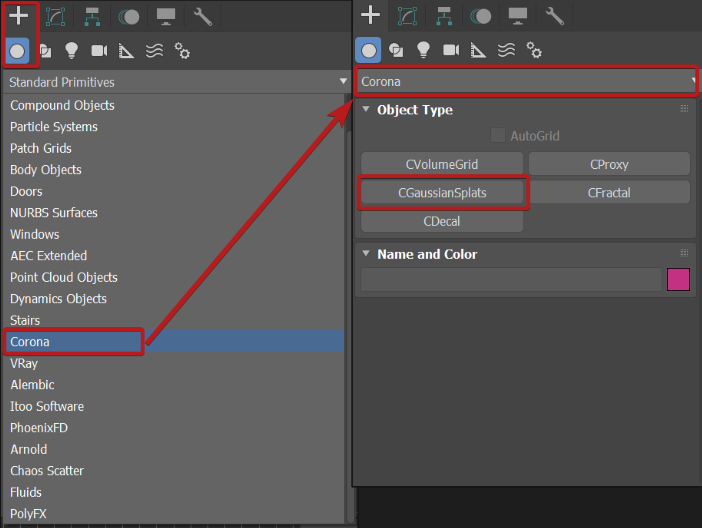Image resolution: width=702 pixels, height=528 pixels.
Task: Open the Motion tab in right panel
Action: tap(480, 17)
